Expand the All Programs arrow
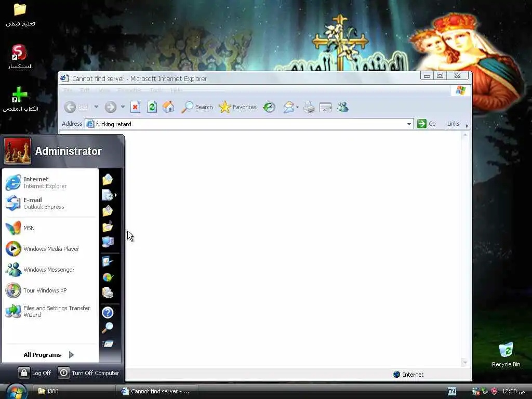 tap(71, 355)
